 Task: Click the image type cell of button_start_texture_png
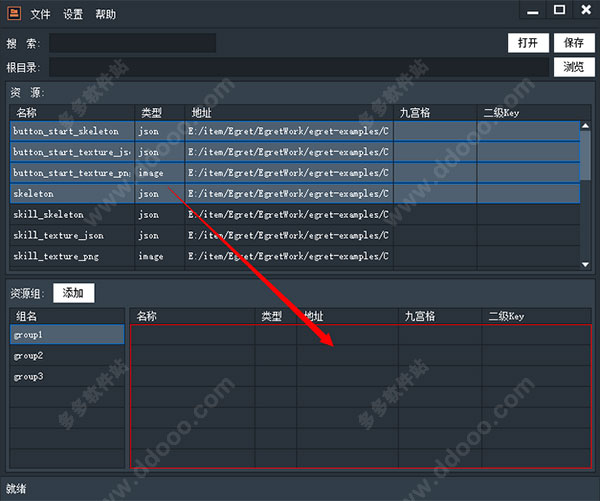pyautogui.click(x=160, y=173)
